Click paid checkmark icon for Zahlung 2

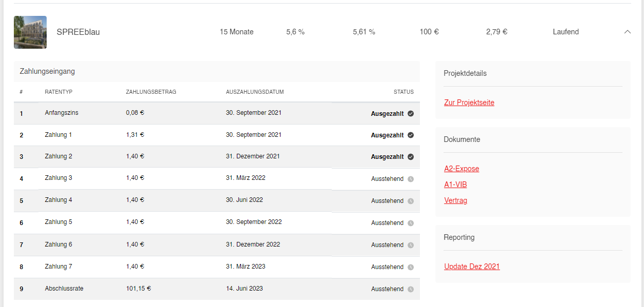coord(411,157)
